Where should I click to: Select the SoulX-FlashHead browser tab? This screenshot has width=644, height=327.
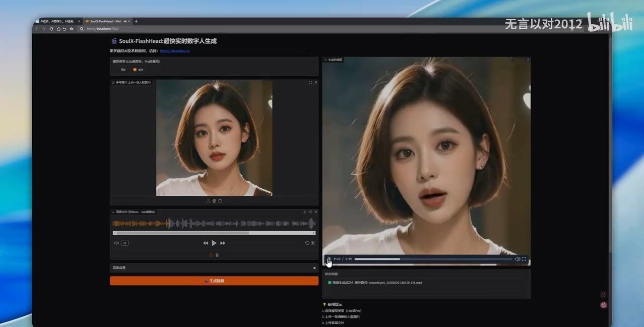pyautogui.click(x=107, y=21)
